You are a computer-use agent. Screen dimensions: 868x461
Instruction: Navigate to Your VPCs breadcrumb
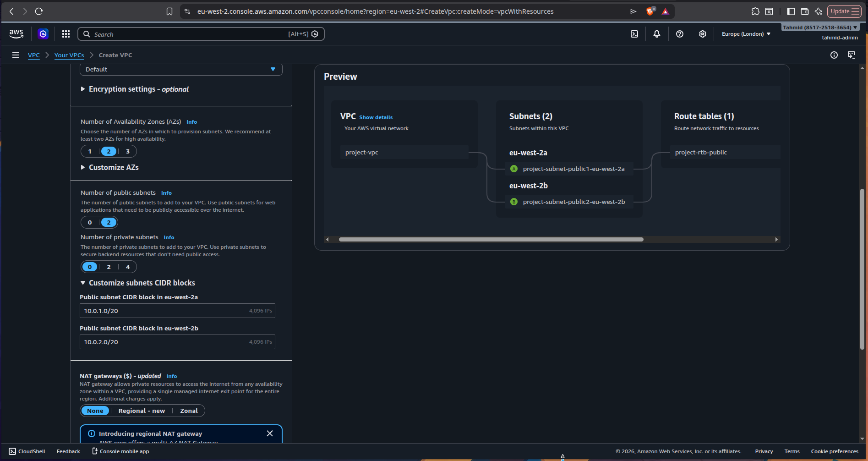[x=69, y=55]
